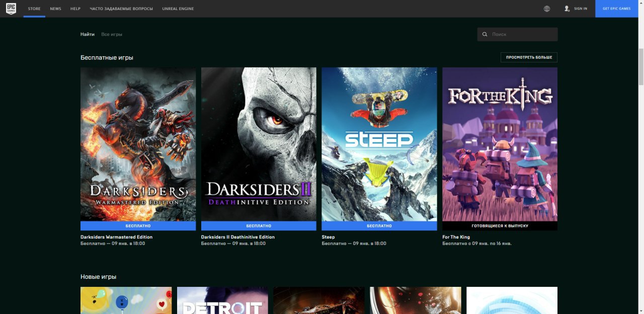The width and height of the screenshot is (644, 314).
Task: Select the Найти tab
Action: [x=88, y=34]
